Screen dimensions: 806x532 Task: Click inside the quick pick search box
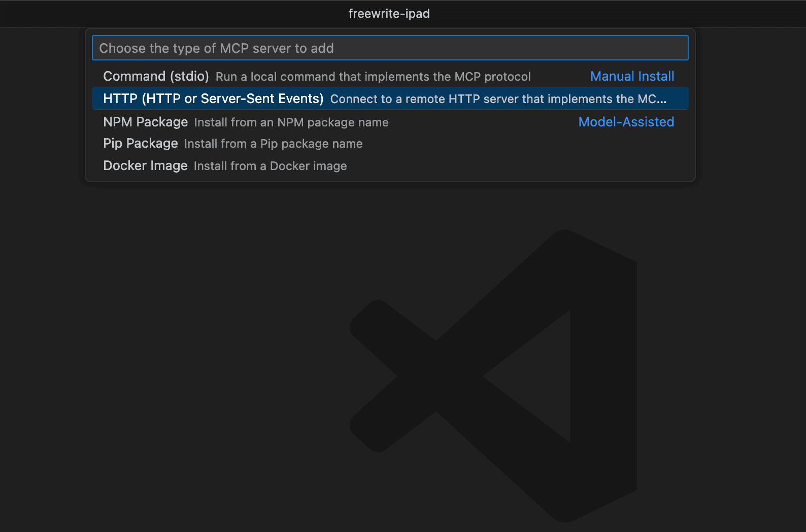click(x=390, y=48)
